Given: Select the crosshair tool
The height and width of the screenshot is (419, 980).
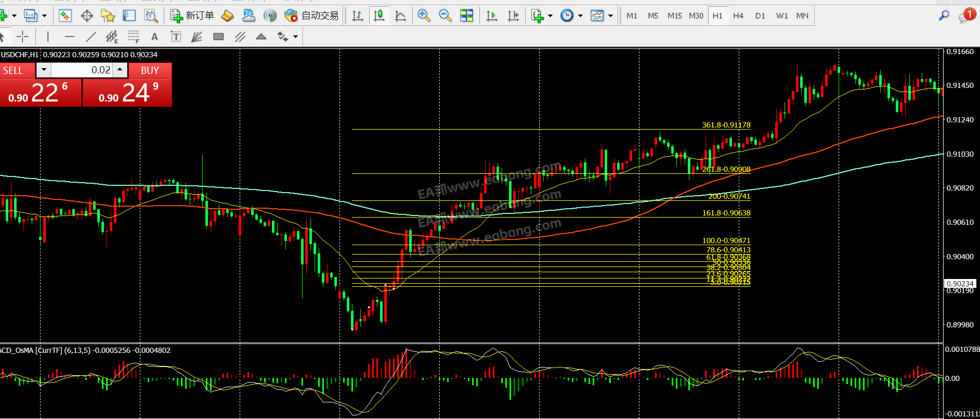Looking at the screenshot, I should coord(22,36).
